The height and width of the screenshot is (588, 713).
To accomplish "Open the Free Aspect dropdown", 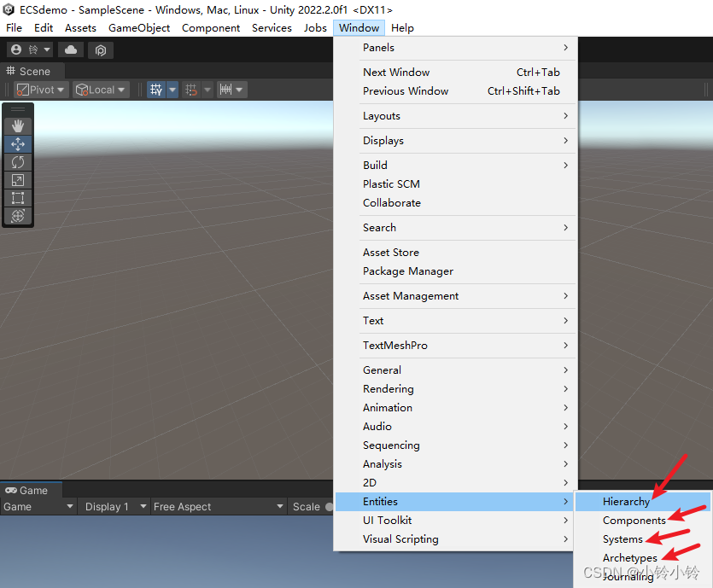I will pos(219,507).
